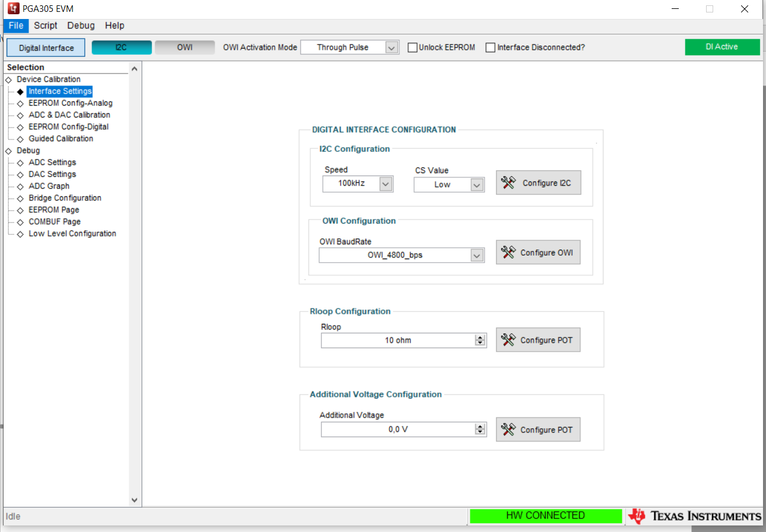Screen dimensions: 766x532
Task: Open the I2C Speed dropdown
Action: (386, 184)
